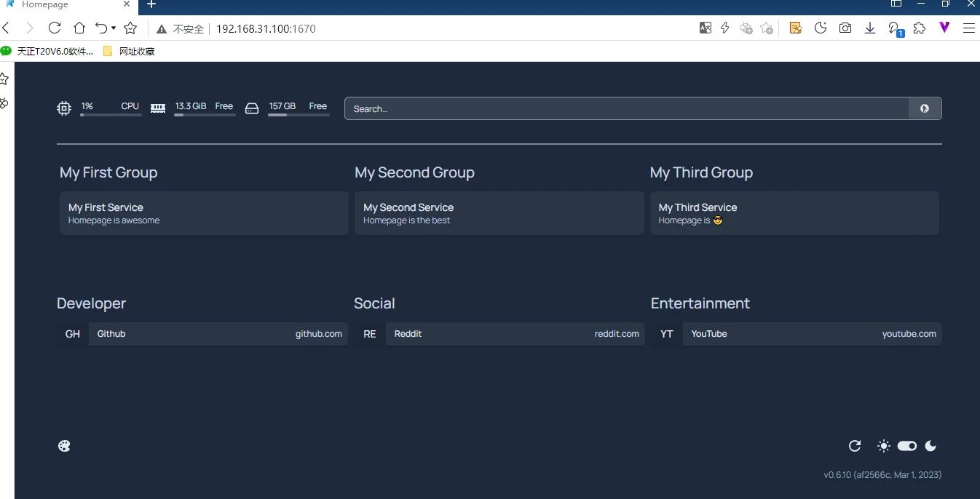Go back with browser back arrow

(x=6, y=28)
